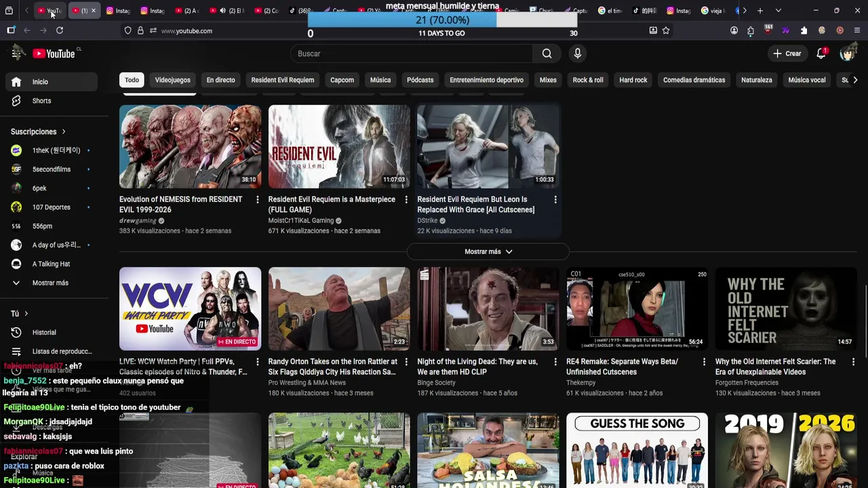Start voice search with the microphone
The height and width of the screenshot is (488, 868).
[x=578, y=54]
